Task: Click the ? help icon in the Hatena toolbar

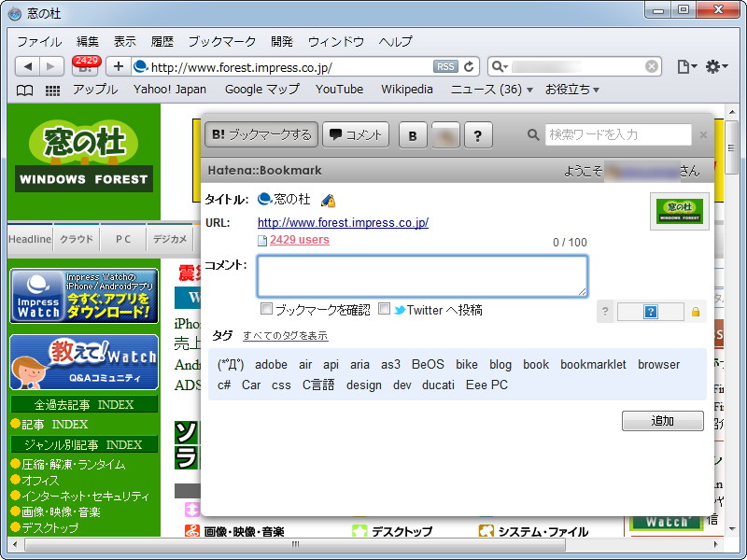Action: tap(478, 134)
